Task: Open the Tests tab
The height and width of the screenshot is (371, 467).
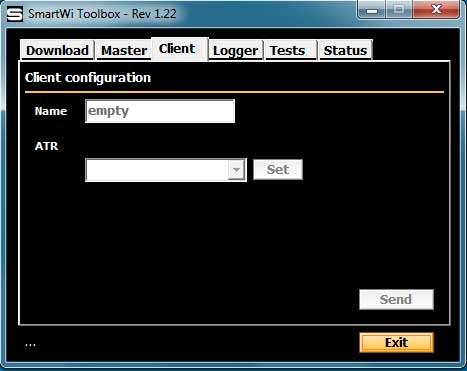Action: click(291, 50)
